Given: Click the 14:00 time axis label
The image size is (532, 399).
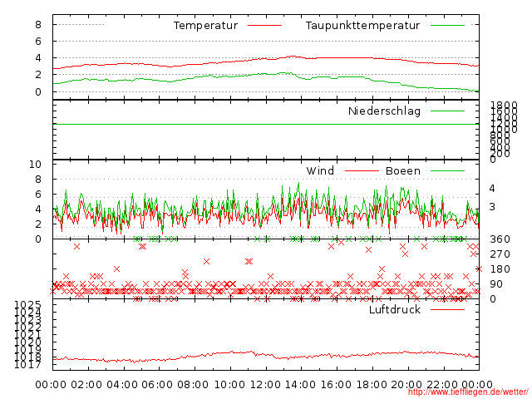Looking at the screenshot, I should pos(301,384).
